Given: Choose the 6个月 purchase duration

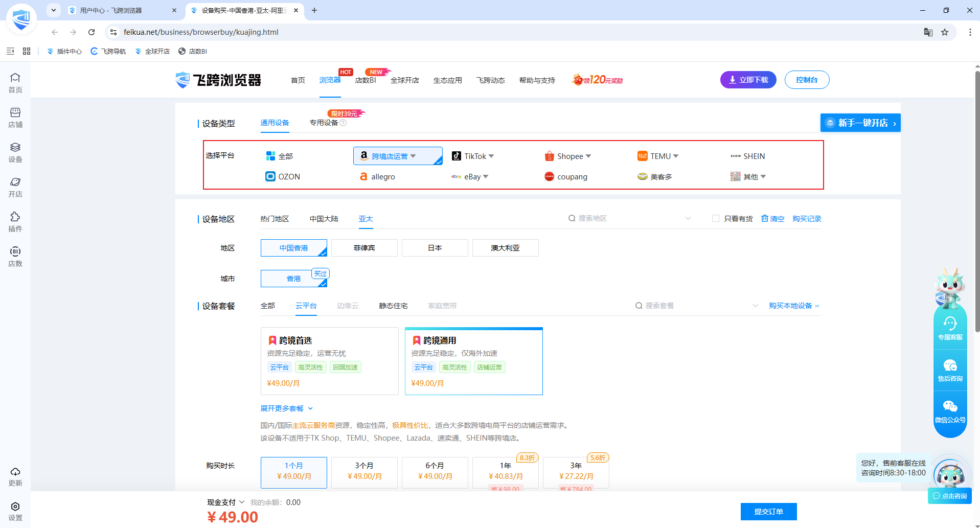Looking at the screenshot, I should tap(435, 473).
